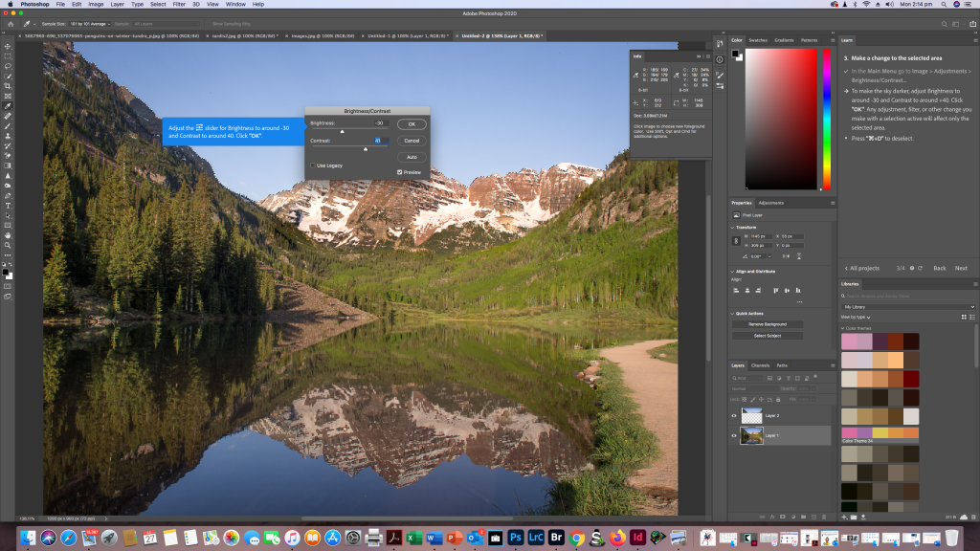Open the My Library dropdown
This screenshot has width=980, height=551.
coord(907,307)
